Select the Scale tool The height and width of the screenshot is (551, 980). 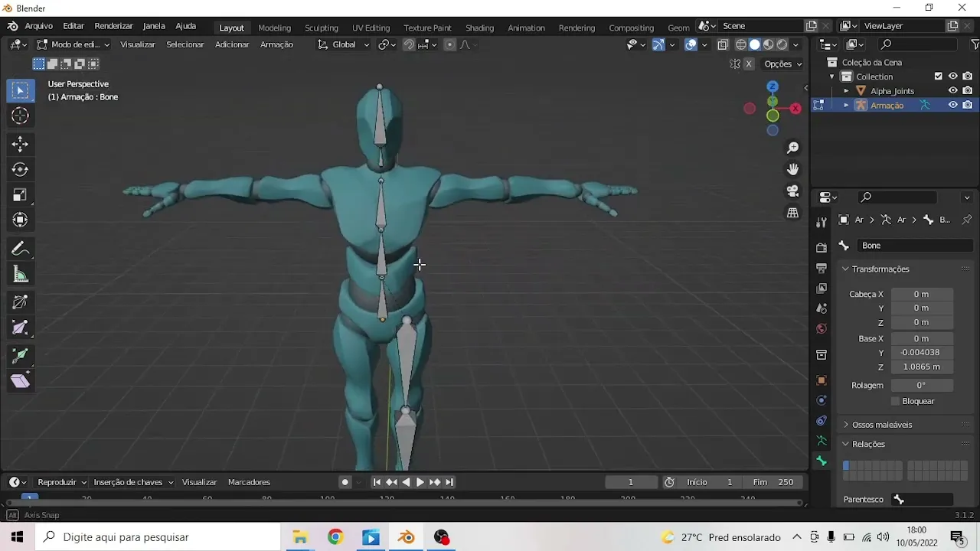pos(20,194)
